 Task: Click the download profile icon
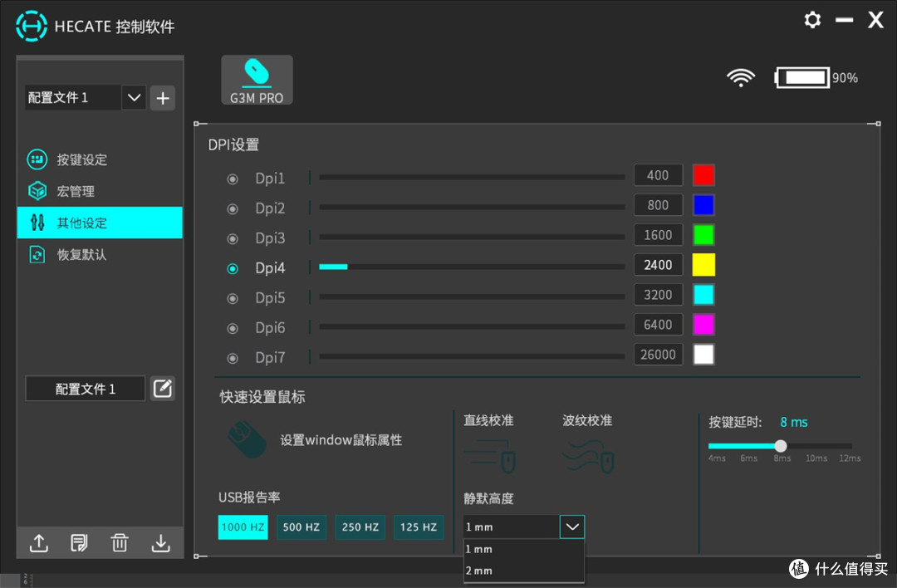[x=161, y=543]
